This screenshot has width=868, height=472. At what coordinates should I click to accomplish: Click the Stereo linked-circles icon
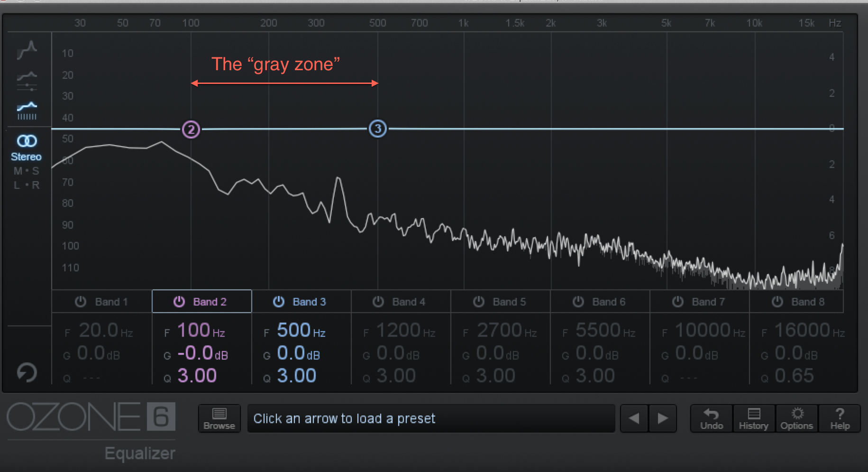click(x=27, y=141)
